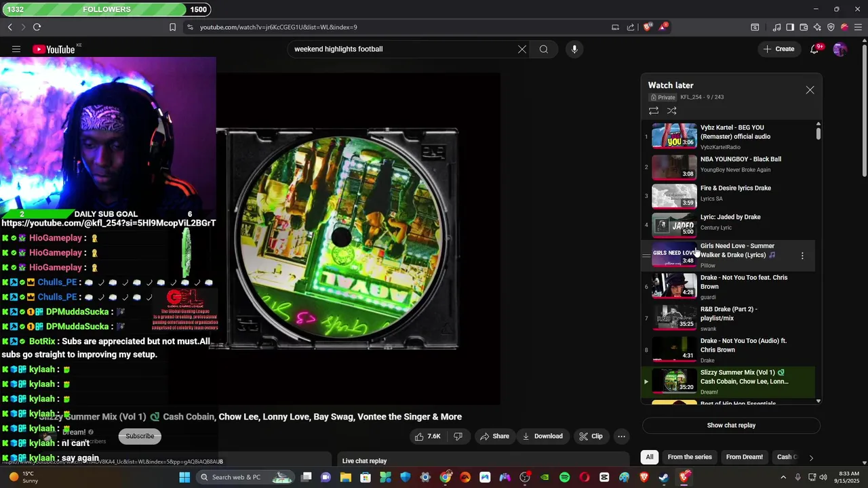Share the current video
Screen dimensions: 868x488
click(494, 436)
